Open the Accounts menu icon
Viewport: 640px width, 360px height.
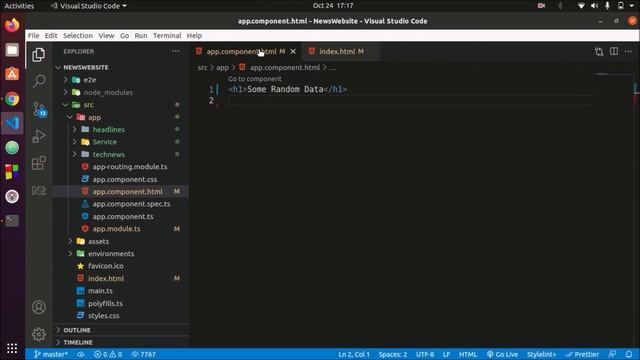pyautogui.click(x=39, y=307)
